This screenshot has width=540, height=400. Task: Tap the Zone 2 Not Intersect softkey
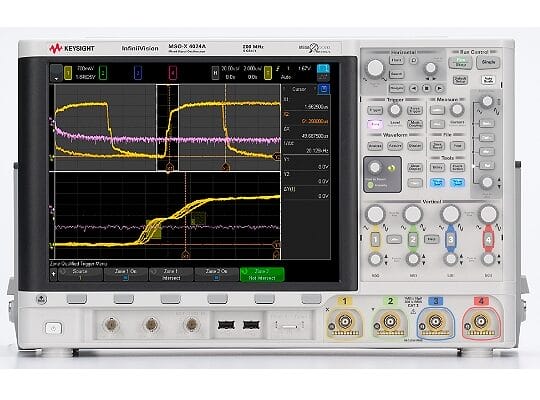262,275
